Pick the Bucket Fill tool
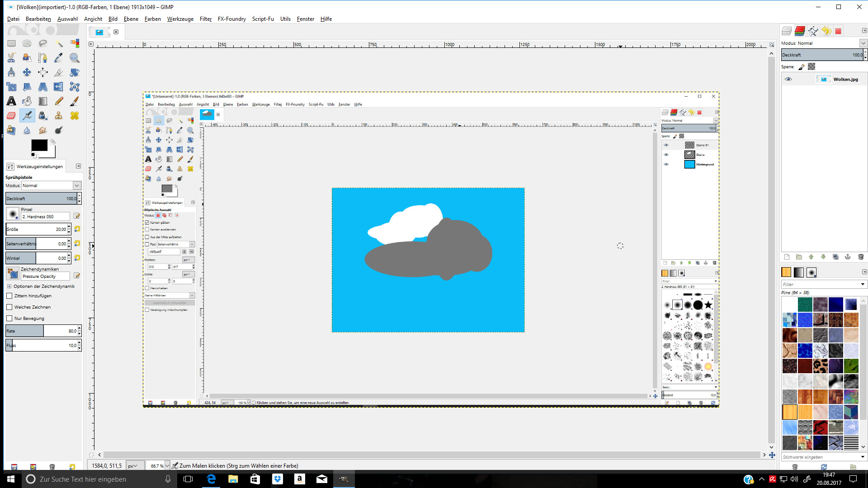 click(x=27, y=101)
